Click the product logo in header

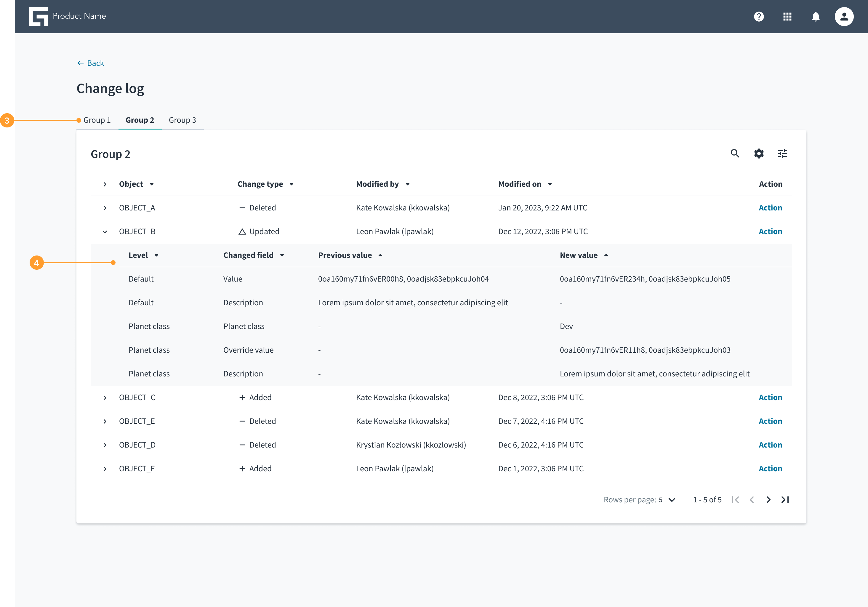pyautogui.click(x=39, y=17)
